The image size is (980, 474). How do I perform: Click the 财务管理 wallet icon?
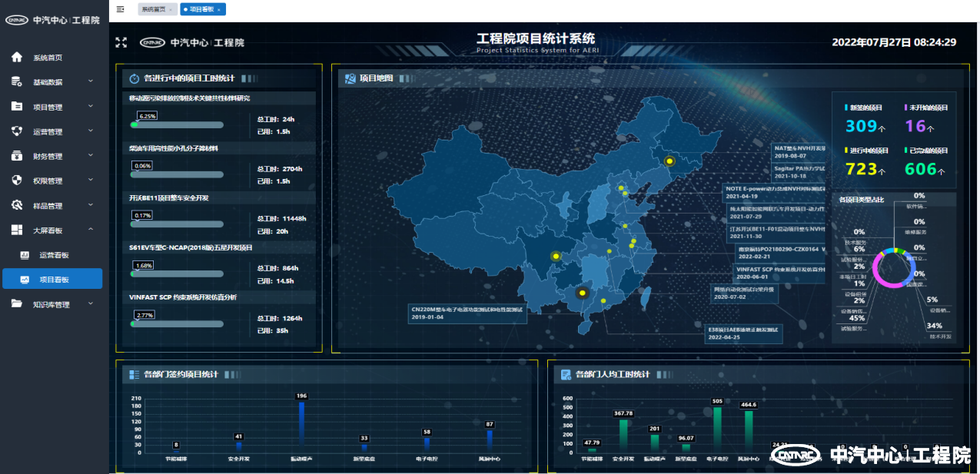click(x=17, y=156)
